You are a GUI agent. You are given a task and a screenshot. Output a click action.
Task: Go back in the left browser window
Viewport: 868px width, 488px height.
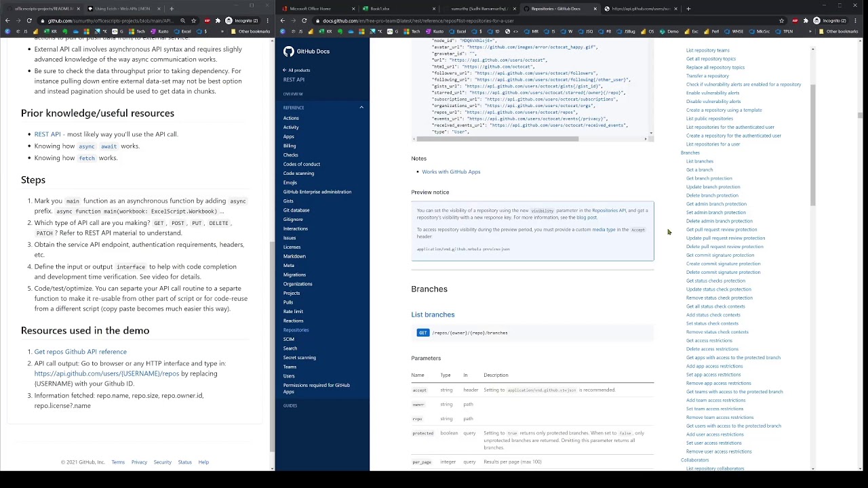[x=8, y=20]
